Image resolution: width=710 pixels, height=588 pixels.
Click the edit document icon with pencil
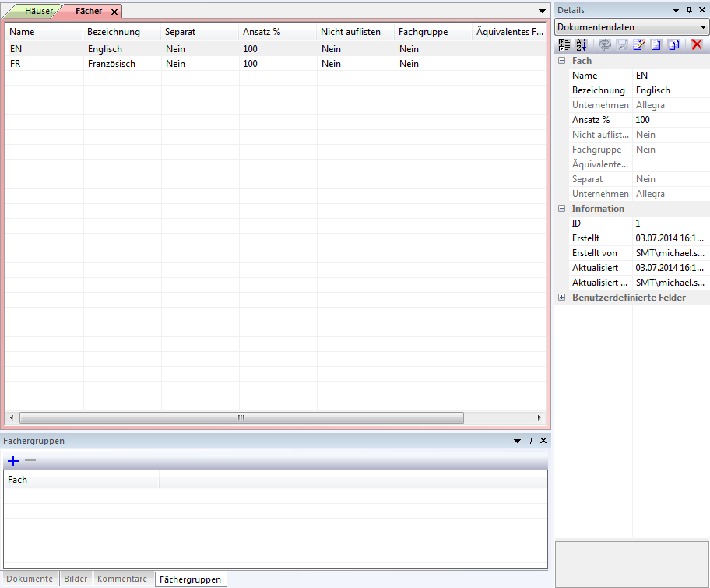[640, 45]
